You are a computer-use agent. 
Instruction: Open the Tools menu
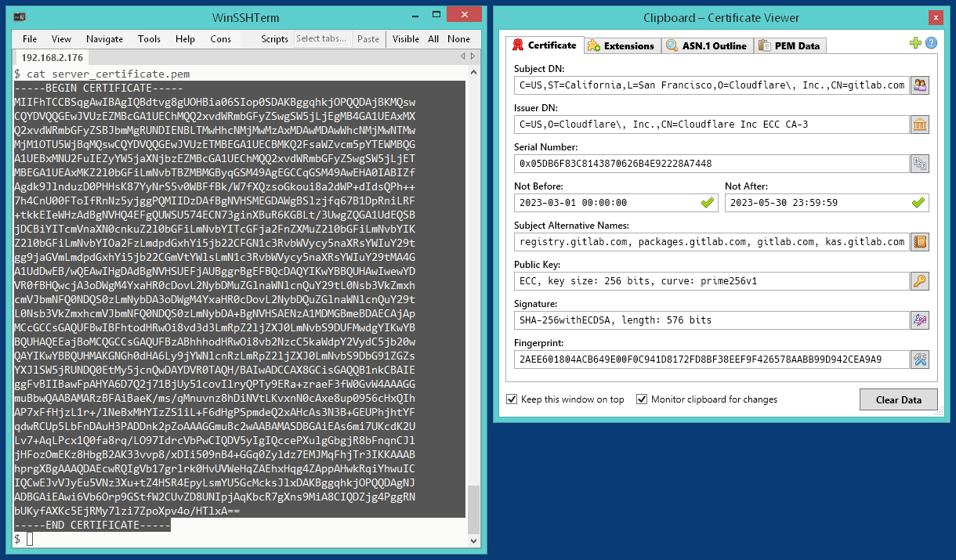coord(149,39)
